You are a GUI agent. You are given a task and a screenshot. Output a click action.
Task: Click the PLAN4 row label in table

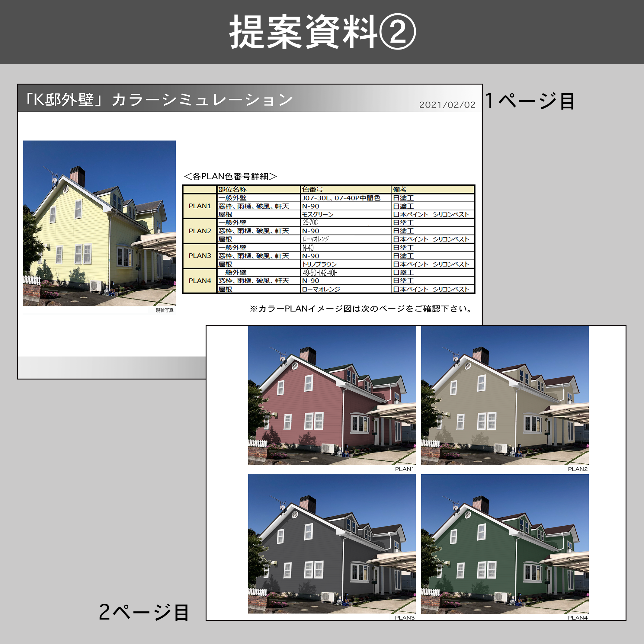click(200, 281)
